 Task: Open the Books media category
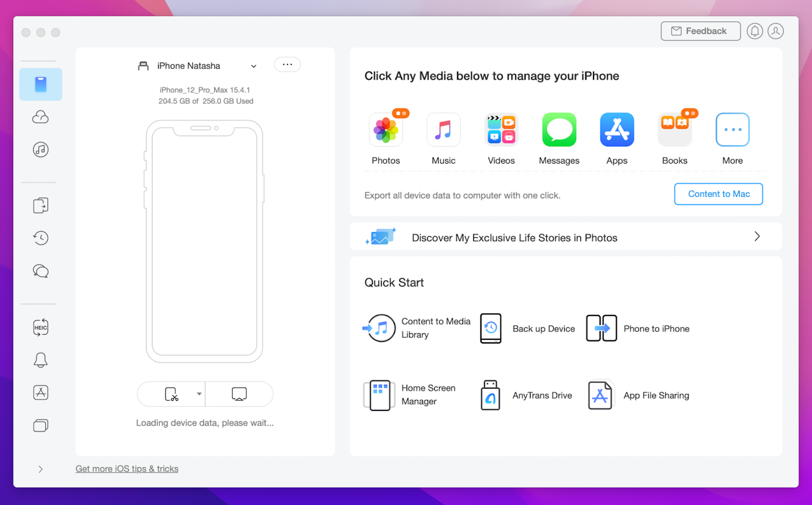coord(674,130)
